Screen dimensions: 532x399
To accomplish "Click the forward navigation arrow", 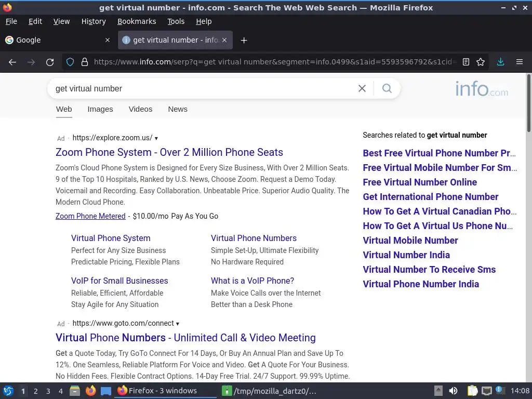I will (31, 62).
